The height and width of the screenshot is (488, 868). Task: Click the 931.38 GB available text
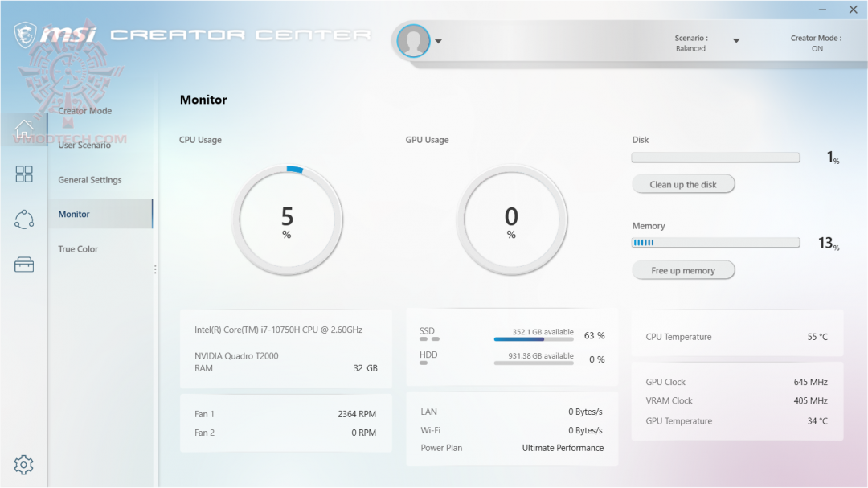(x=541, y=355)
